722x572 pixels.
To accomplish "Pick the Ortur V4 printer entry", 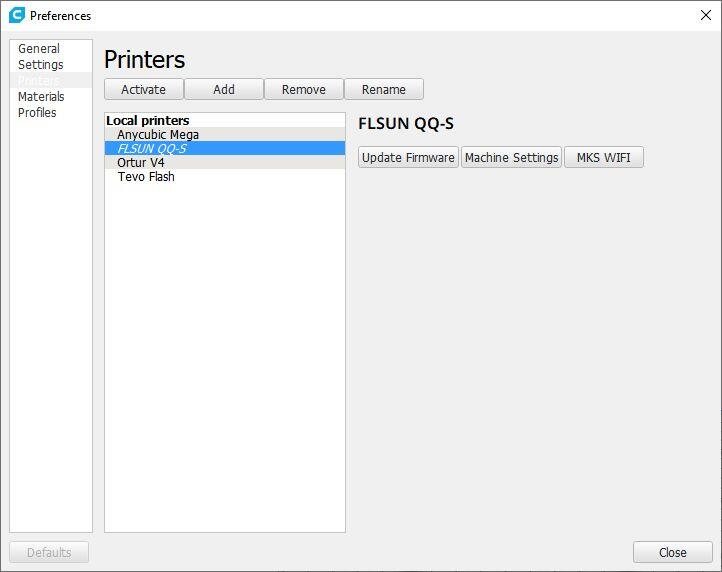I will pyautogui.click(x=141, y=163).
